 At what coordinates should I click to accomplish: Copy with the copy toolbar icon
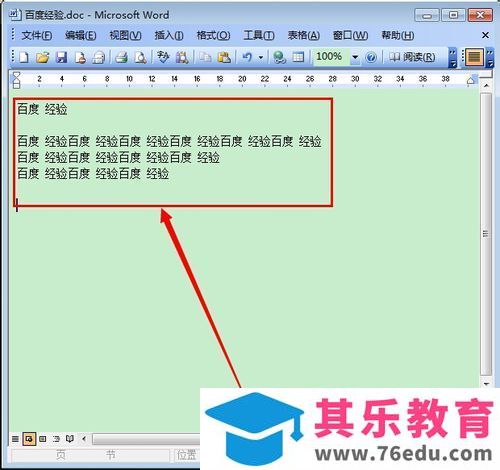pyautogui.click(x=205, y=57)
